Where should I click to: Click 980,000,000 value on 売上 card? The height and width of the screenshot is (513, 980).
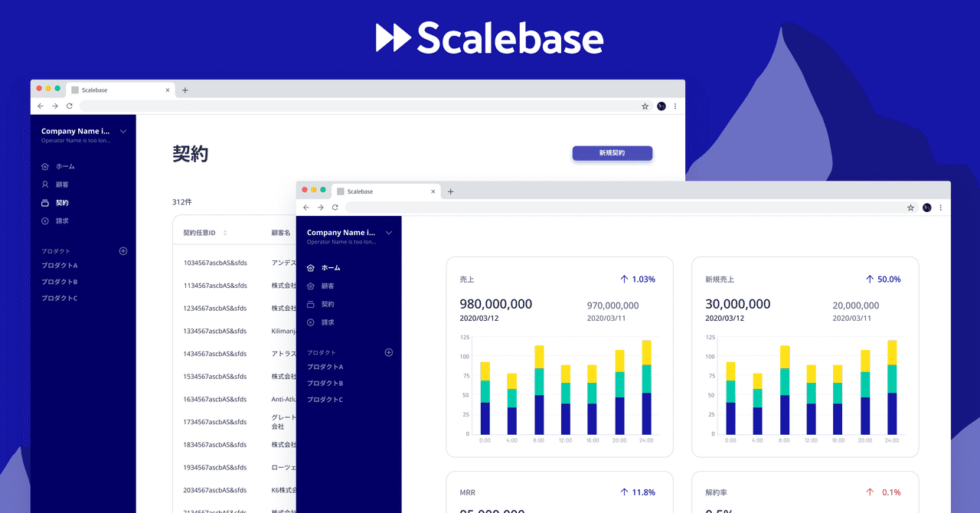[x=495, y=304]
